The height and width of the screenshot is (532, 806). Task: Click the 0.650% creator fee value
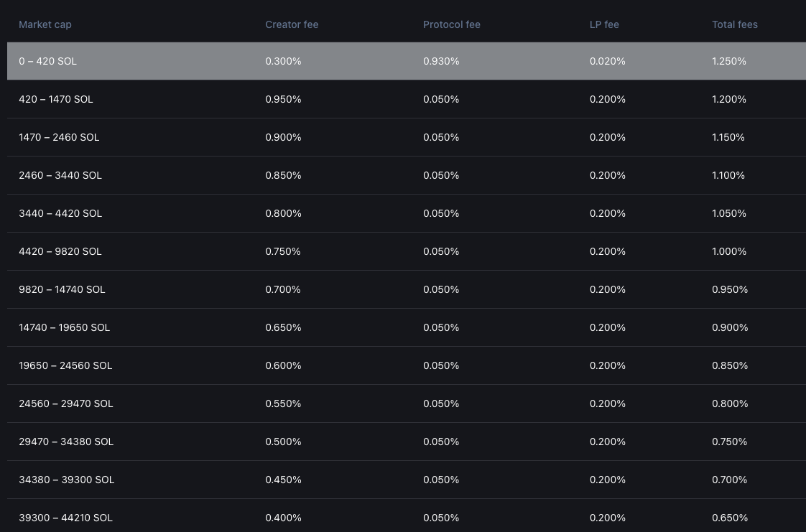(x=283, y=327)
